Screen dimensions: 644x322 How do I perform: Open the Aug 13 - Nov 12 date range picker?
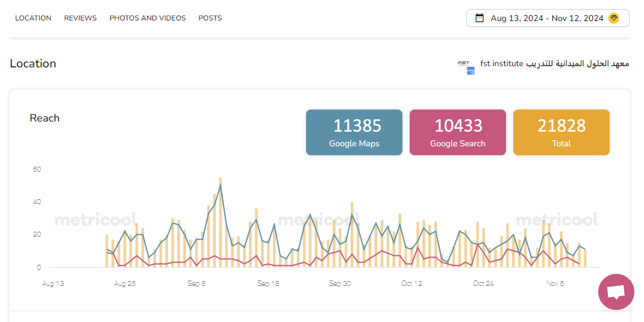coord(547,18)
